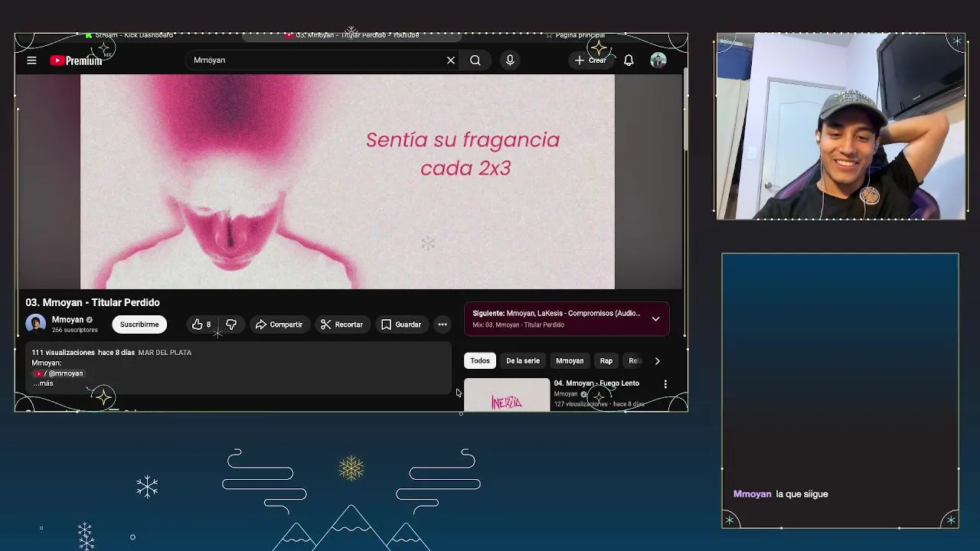Open the notifications bell
The height and width of the screenshot is (551, 980).
[x=629, y=60]
